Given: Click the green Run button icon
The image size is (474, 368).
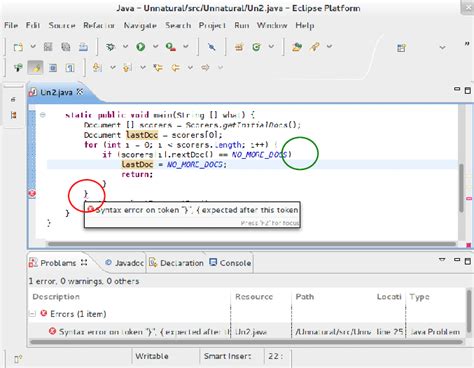Looking at the screenshot, I should (141, 47).
